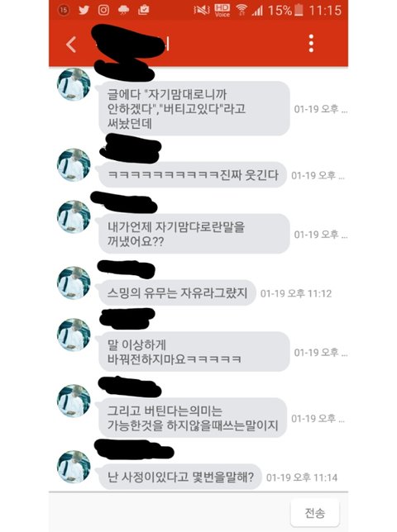
Task: Tap the Twitter icon in status bar
Action: [x=84, y=10]
